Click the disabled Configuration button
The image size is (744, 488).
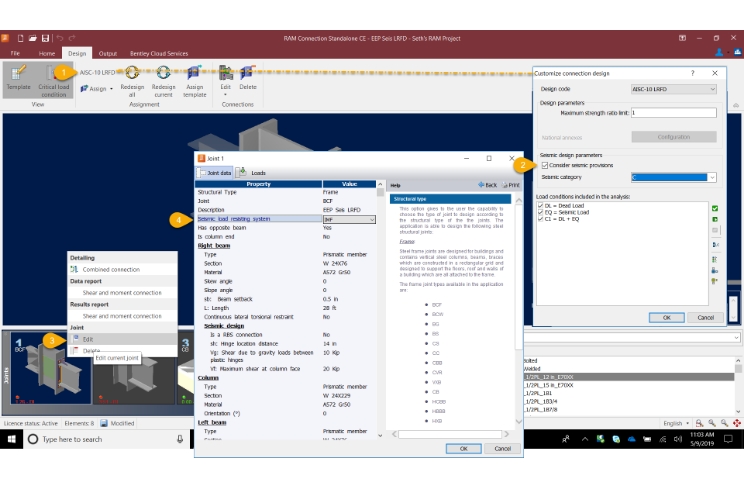[x=674, y=137]
